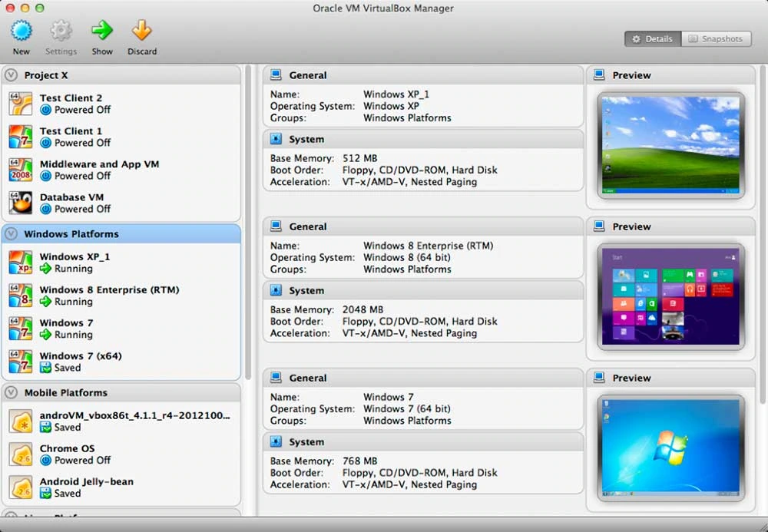Click the green Show arrow icon
The height and width of the screenshot is (532, 768).
click(x=102, y=31)
